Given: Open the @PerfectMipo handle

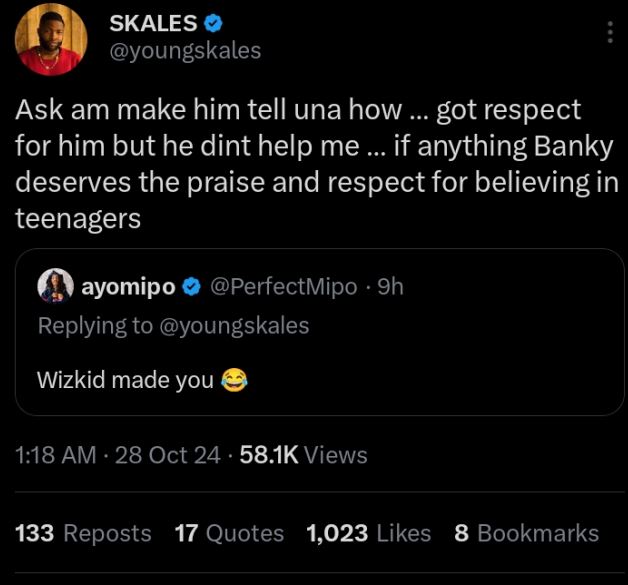Looking at the screenshot, I should tap(284, 287).
